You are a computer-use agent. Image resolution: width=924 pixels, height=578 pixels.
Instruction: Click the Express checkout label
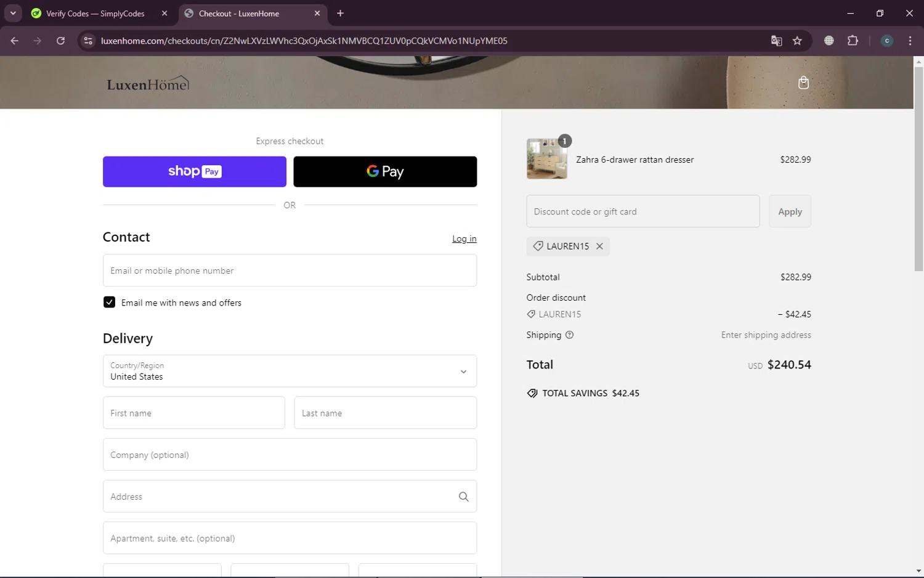pyautogui.click(x=290, y=141)
